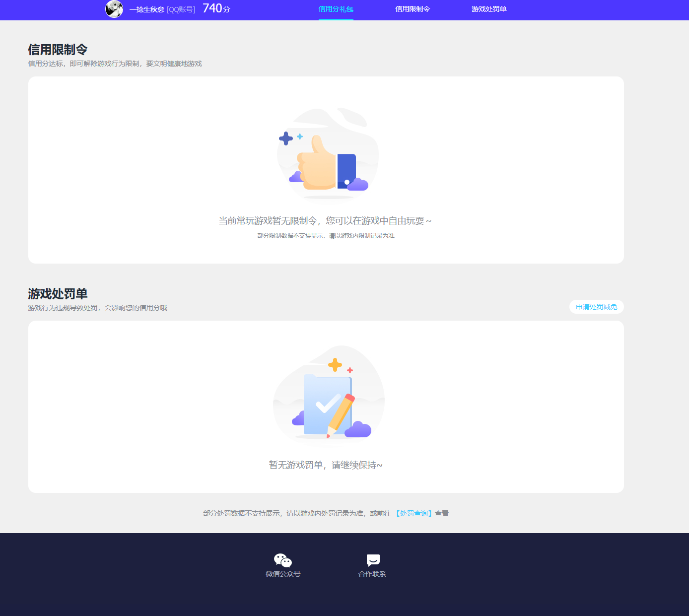Click the note 部分限制数据不支持显示
The height and width of the screenshot is (616, 689).
pos(290,236)
